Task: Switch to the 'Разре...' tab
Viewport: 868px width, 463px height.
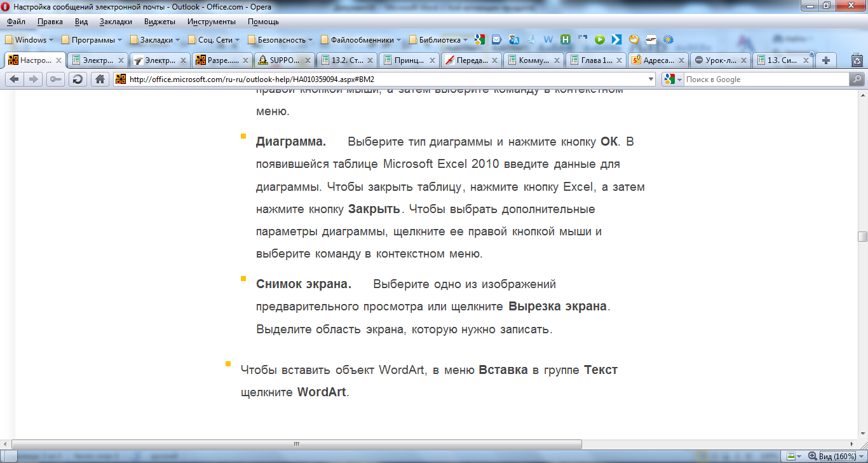Action: click(222, 60)
